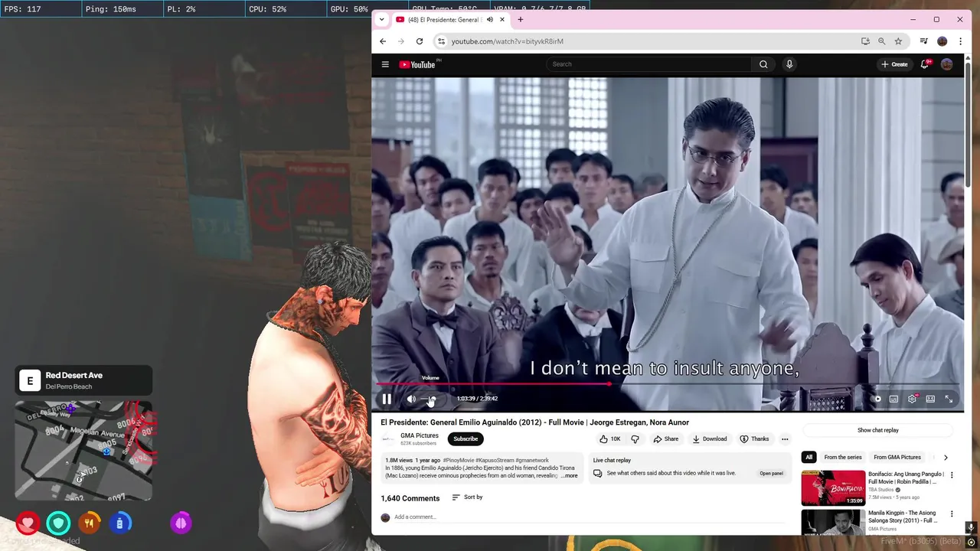
Task: Expand description with ...more
Action: (569, 476)
